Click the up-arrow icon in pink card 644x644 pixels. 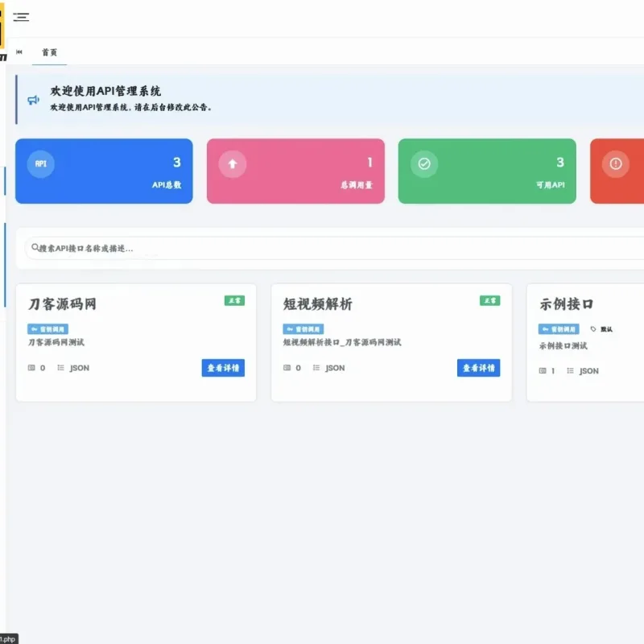(x=233, y=164)
